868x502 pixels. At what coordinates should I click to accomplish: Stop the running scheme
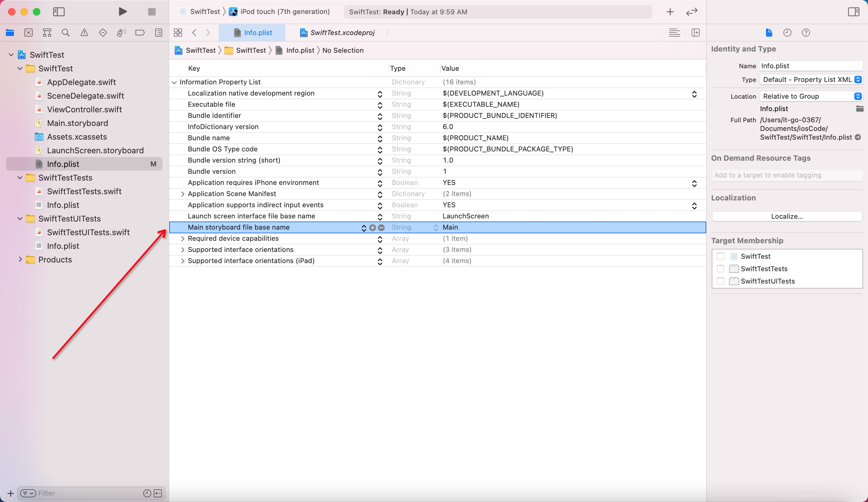tap(152, 12)
